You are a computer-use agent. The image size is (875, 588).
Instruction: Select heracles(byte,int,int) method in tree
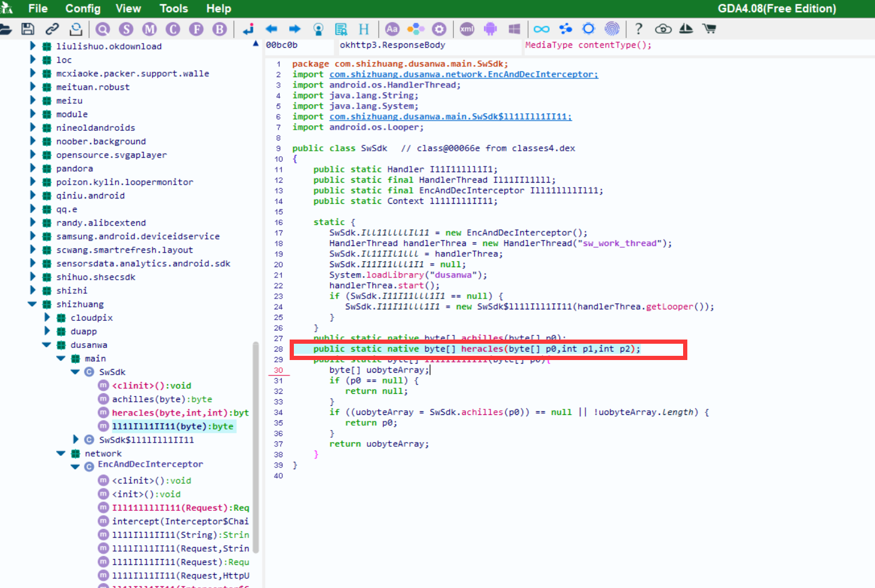tap(180, 413)
